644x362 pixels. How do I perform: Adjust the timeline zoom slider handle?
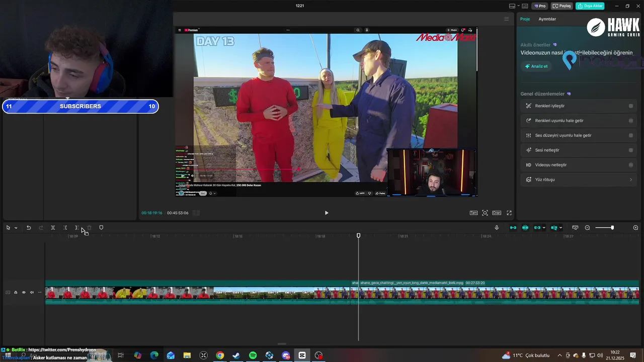point(612,228)
